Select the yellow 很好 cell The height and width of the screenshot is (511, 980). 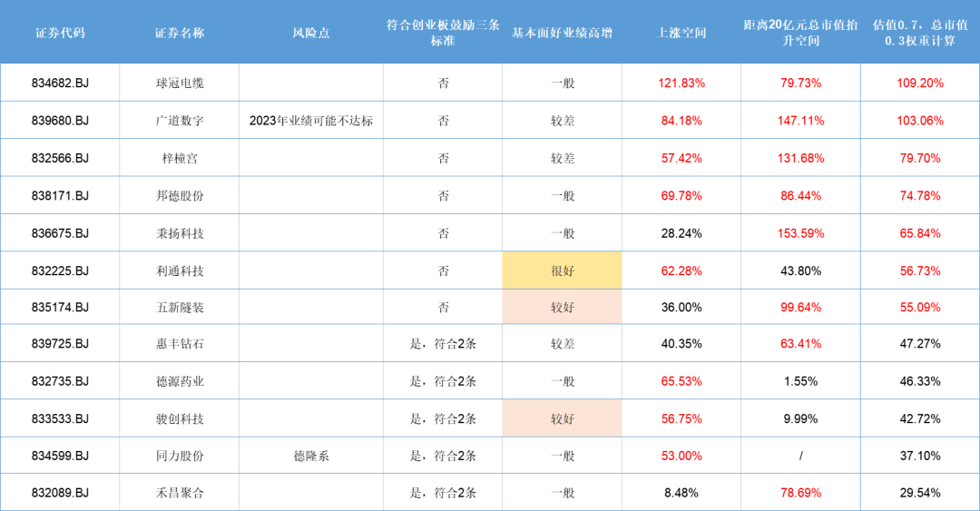point(562,270)
